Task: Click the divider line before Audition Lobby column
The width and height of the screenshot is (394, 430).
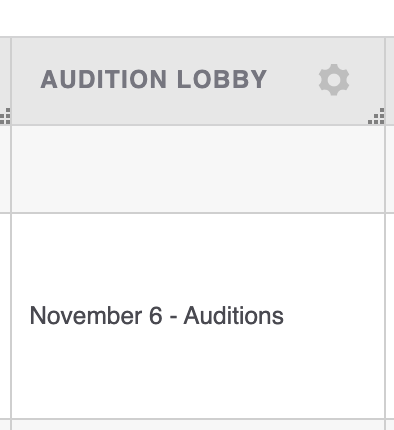Action: tap(11, 233)
